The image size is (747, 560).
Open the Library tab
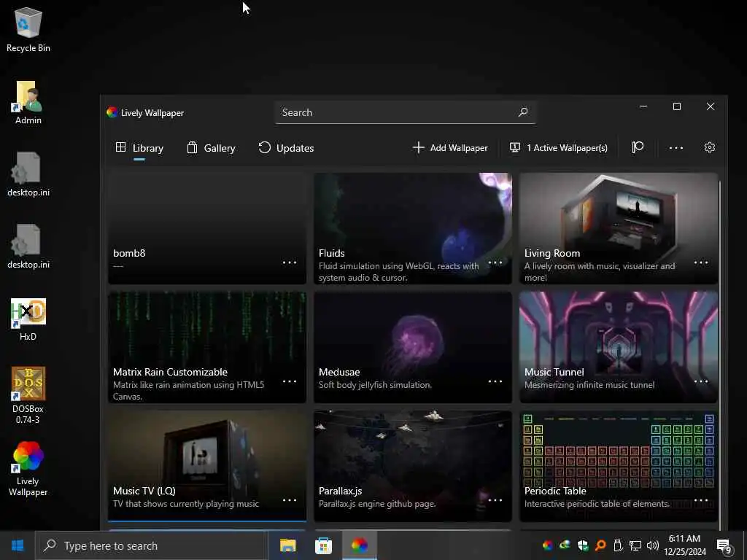139,148
